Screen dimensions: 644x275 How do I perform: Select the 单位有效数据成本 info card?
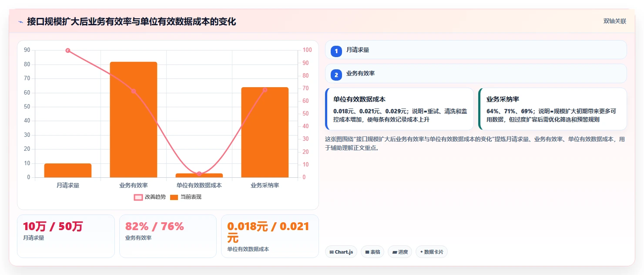coord(399,109)
